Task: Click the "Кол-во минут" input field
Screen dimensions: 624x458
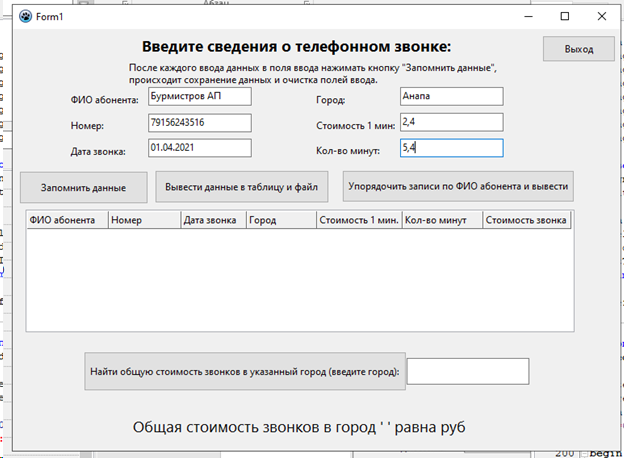Action: click(x=449, y=147)
